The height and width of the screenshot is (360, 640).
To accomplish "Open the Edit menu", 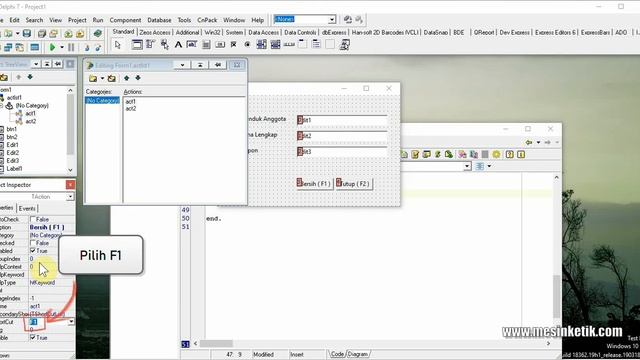I will (14, 20).
